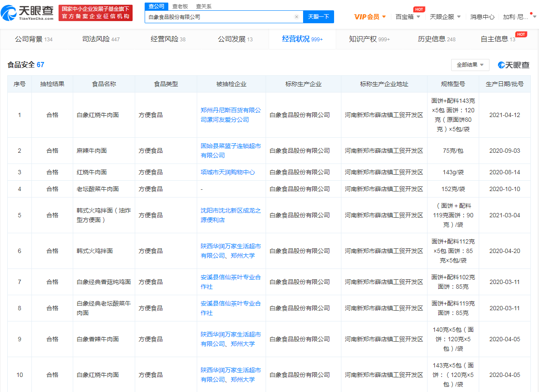Click the food name 麻辣牛肉面
The image size is (539, 392).
[x=92, y=151]
